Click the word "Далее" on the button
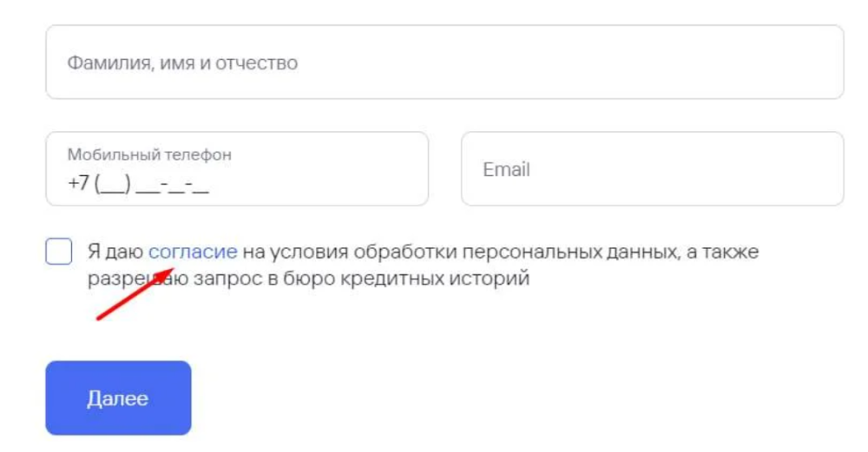Viewport: 868px width, 452px height. pos(118,399)
